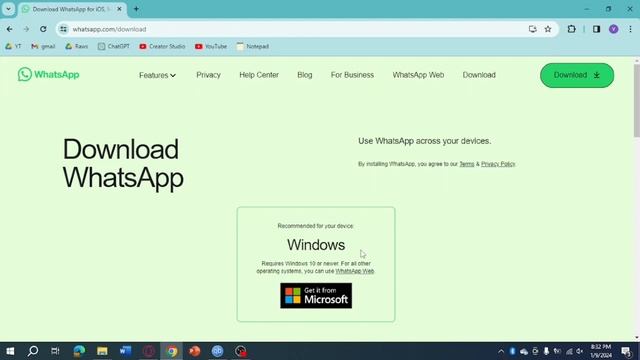Viewport: 640px width, 360px height.
Task: Open the YT bookmark
Action: pyautogui.click(x=13, y=47)
